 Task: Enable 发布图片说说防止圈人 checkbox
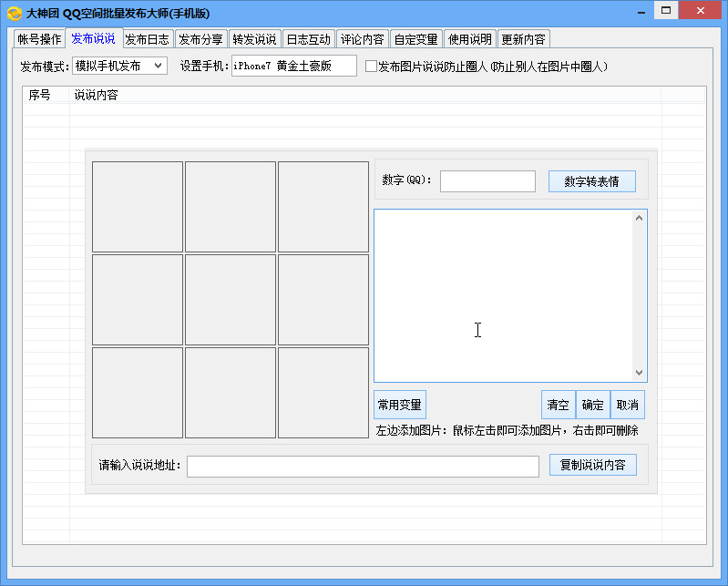pos(371,67)
